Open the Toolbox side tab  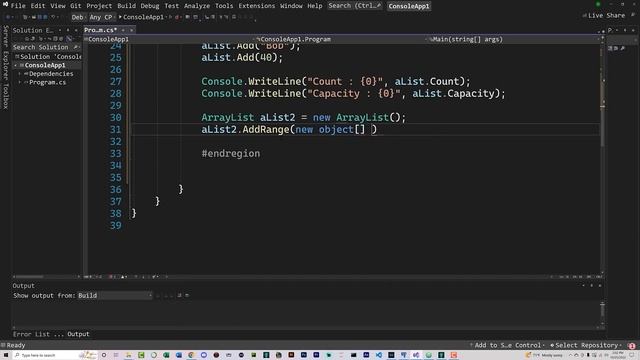pos(5,96)
